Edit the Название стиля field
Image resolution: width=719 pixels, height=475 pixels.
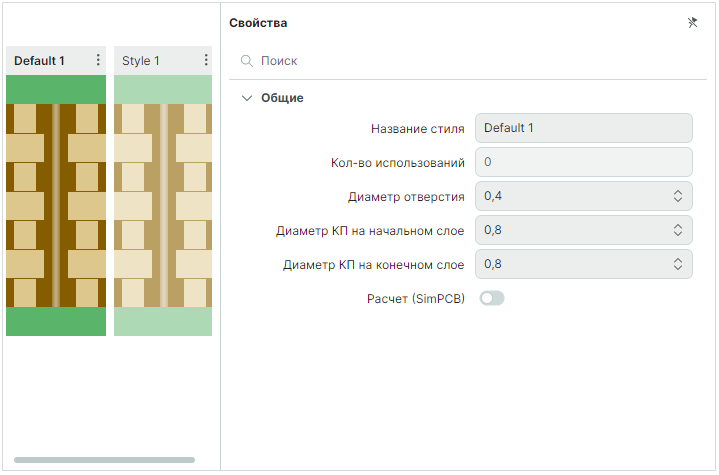(583, 128)
